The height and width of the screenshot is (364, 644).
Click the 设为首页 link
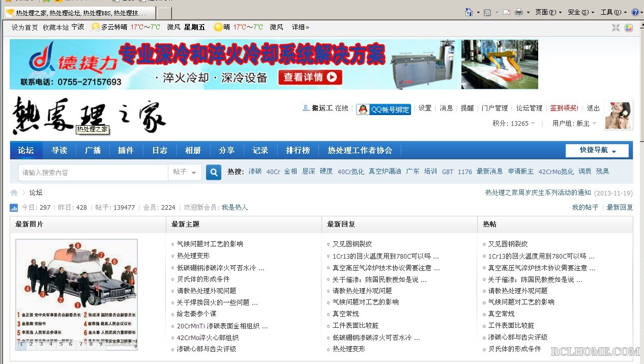click(x=24, y=27)
